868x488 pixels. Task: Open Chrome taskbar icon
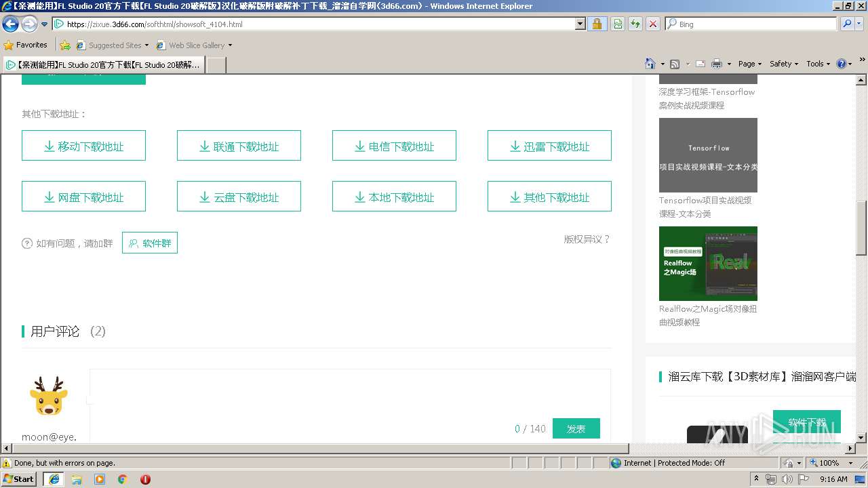(122, 479)
